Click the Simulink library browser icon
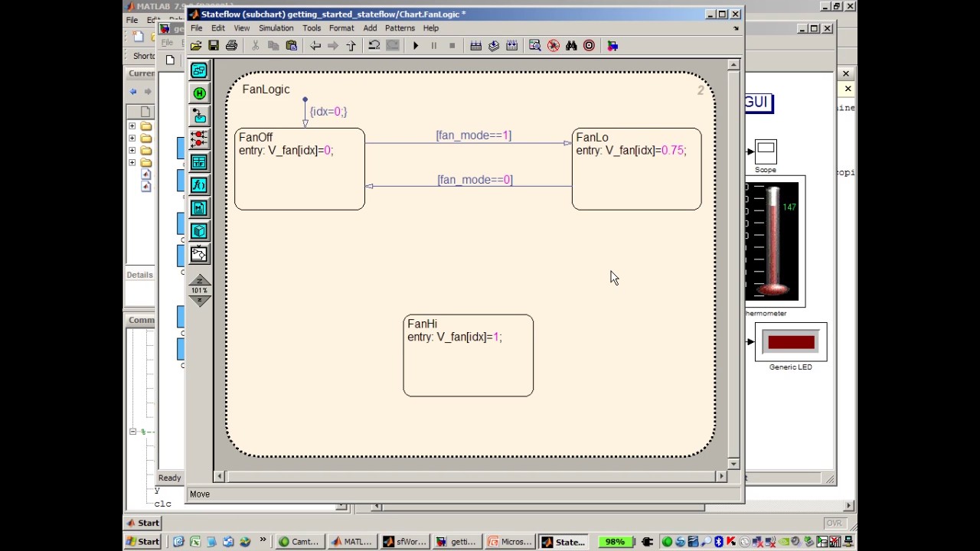980x551 pixels. [x=612, y=46]
